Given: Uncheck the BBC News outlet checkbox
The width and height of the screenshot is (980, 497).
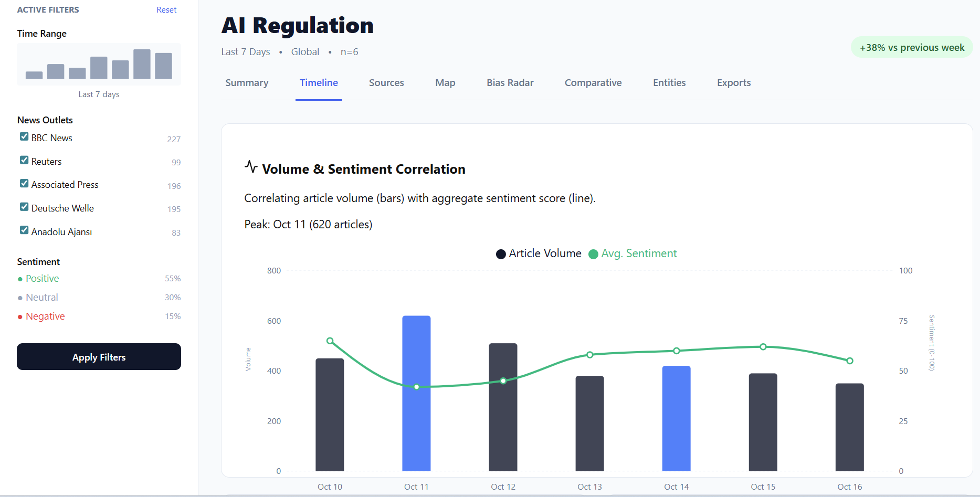Looking at the screenshot, I should click(x=24, y=137).
